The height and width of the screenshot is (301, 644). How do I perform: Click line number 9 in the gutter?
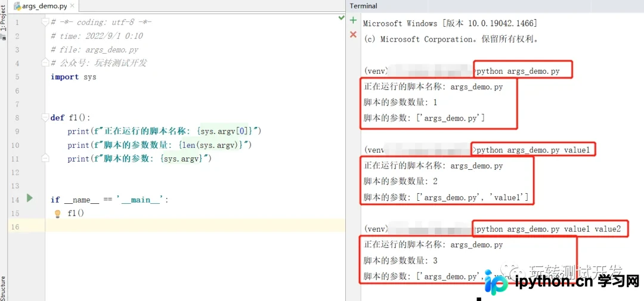tap(17, 131)
